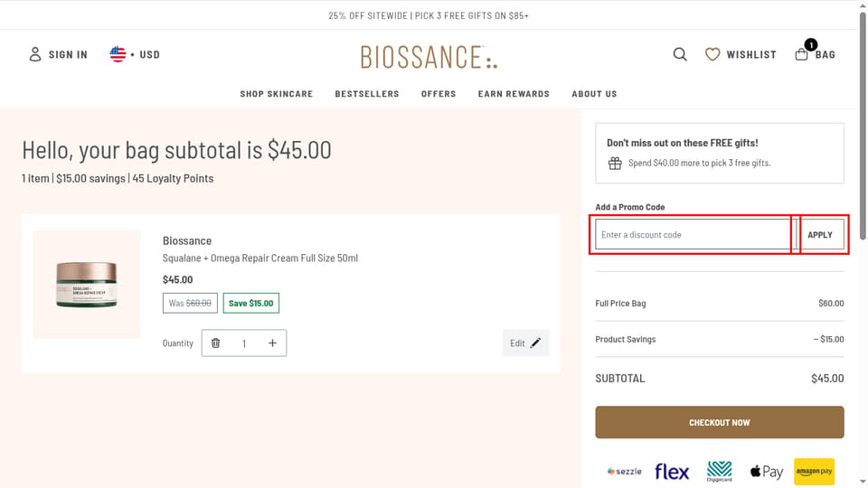Click the quantity value 1
Image resolution: width=868 pixels, height=488 pixels.
[244, 343]
